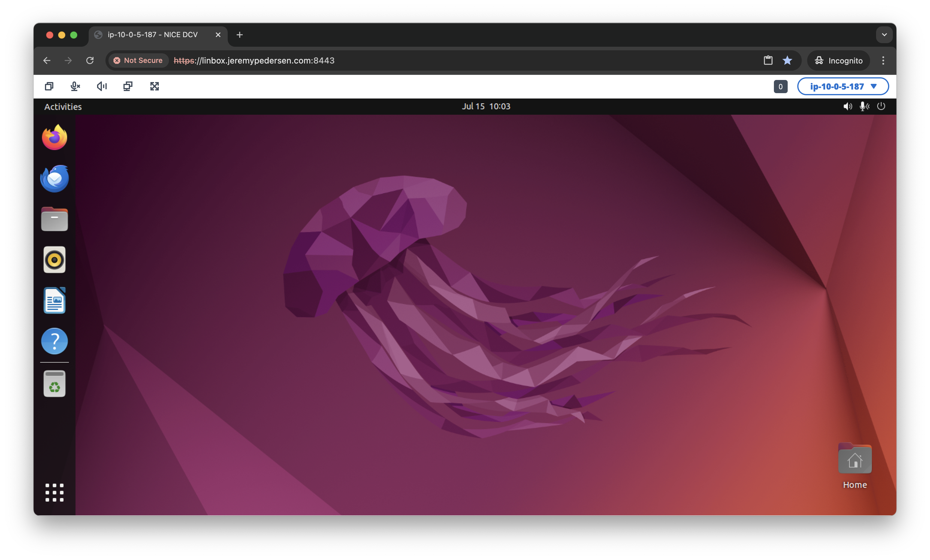
Task: Toggle microphone mute in the DCV toolbar
Action: click(75, 86)
